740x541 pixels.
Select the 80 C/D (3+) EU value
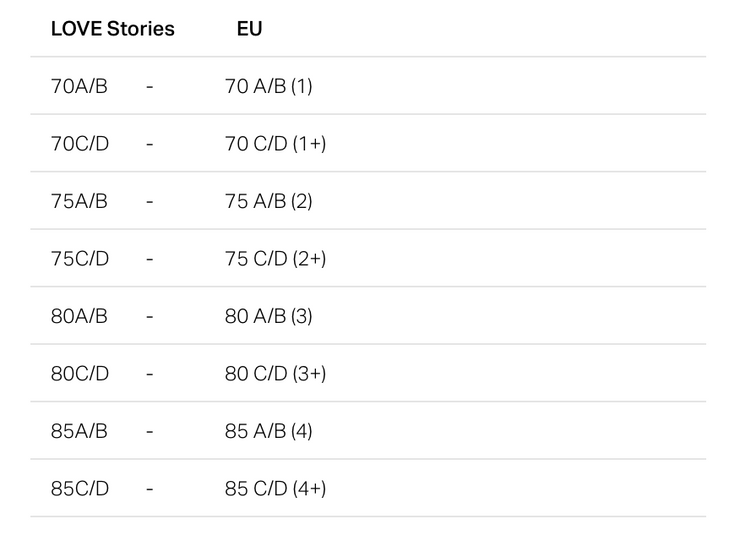point(276,374)
